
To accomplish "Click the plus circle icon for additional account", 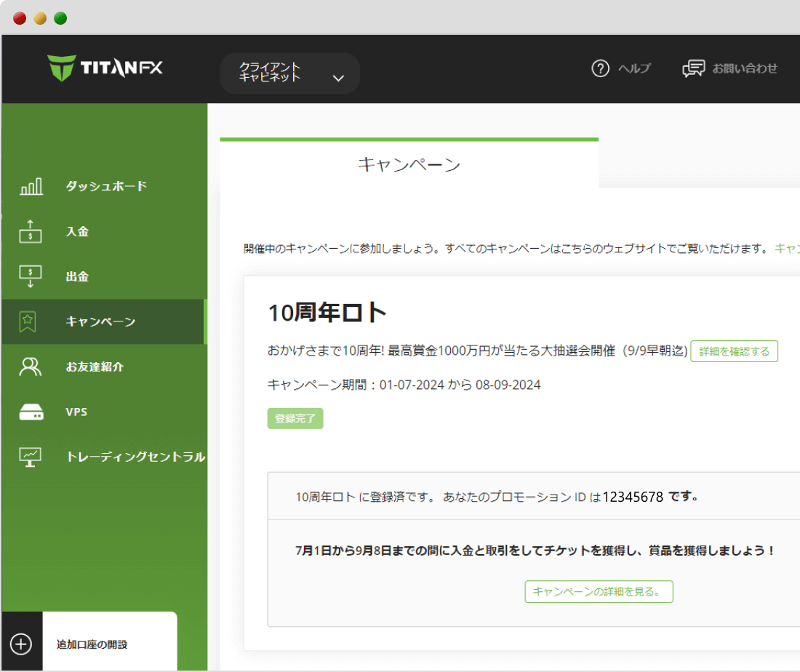I will pos(21,644).
